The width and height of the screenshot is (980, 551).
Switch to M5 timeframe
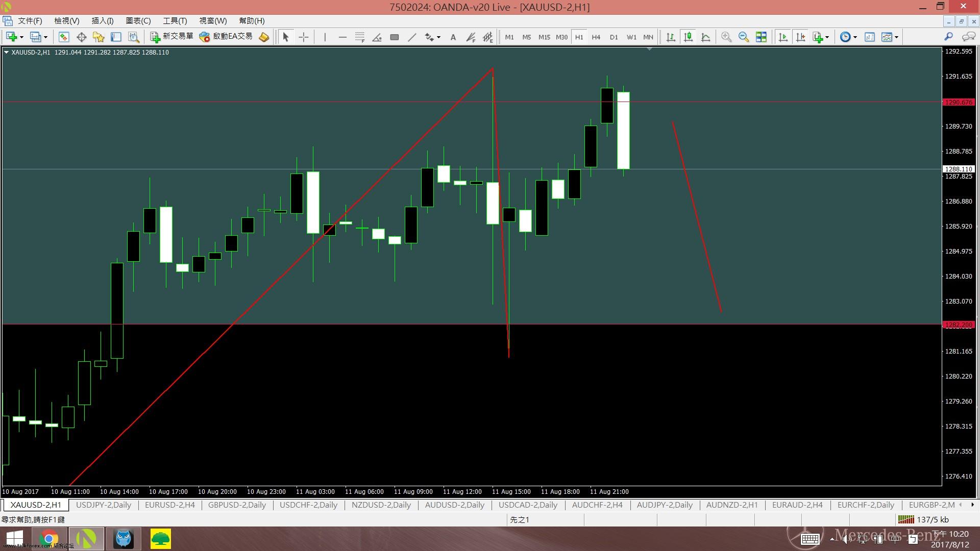tap(527, 37)
